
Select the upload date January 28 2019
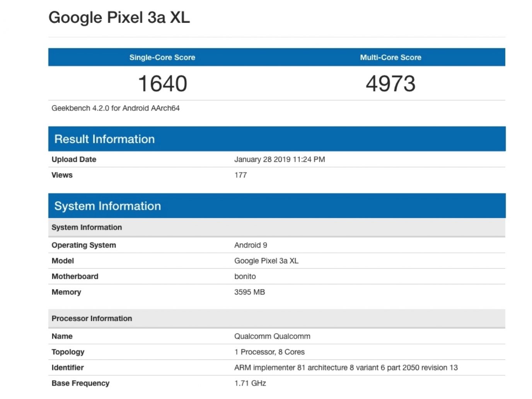[x=279, y=159]
